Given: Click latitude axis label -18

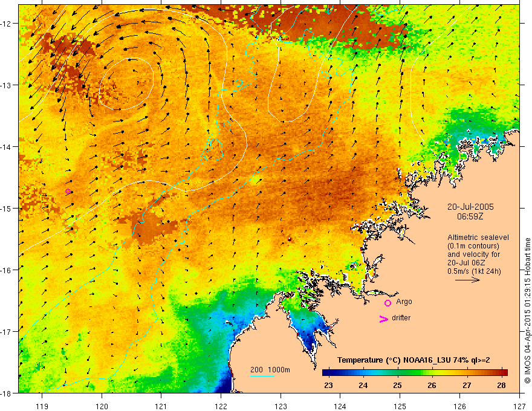Looking at the screenshot, I should point(7,393).
